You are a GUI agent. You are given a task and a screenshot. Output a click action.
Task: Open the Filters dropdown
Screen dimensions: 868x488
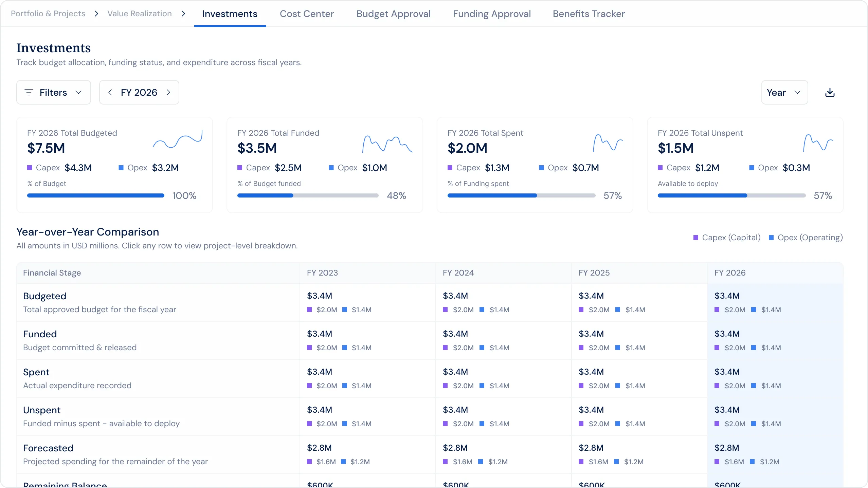[54, 92]
